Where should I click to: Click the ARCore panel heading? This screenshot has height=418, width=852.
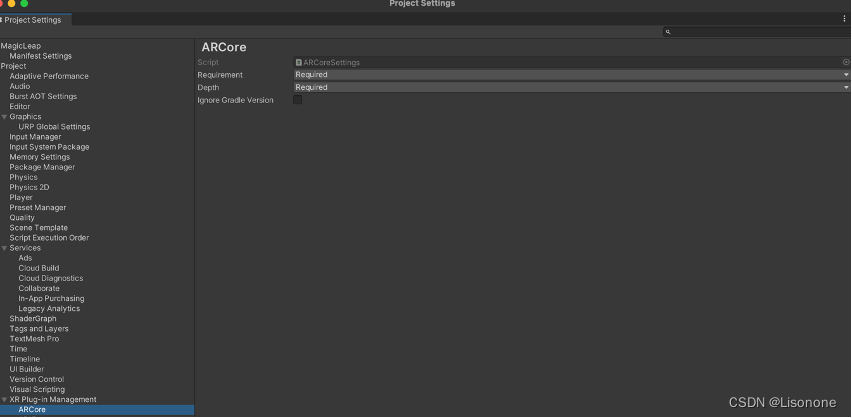[x=224, y=47]
